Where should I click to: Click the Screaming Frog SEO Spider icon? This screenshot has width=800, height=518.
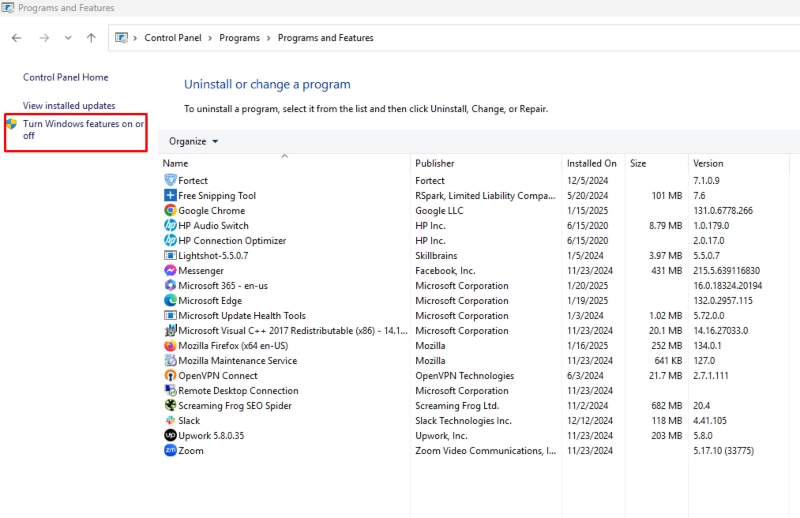click(x=170, y=405)
